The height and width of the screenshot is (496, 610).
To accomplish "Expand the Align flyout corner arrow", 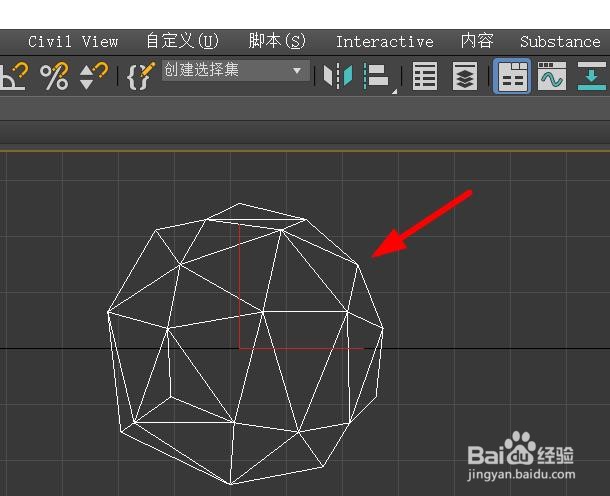I will pyautogui.click(x=394, y=92).
